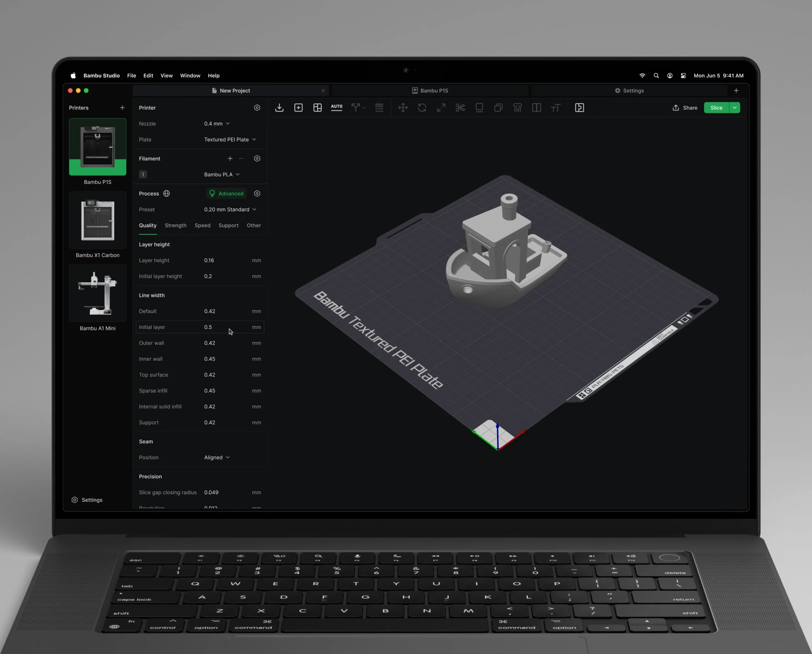Add a printer with the plus icon
812x654 pixels.
(122, 108)
